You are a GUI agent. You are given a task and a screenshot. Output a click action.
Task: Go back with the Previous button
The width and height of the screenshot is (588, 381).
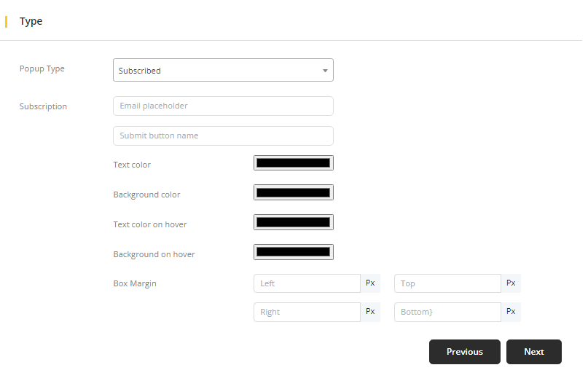point(464,352)
